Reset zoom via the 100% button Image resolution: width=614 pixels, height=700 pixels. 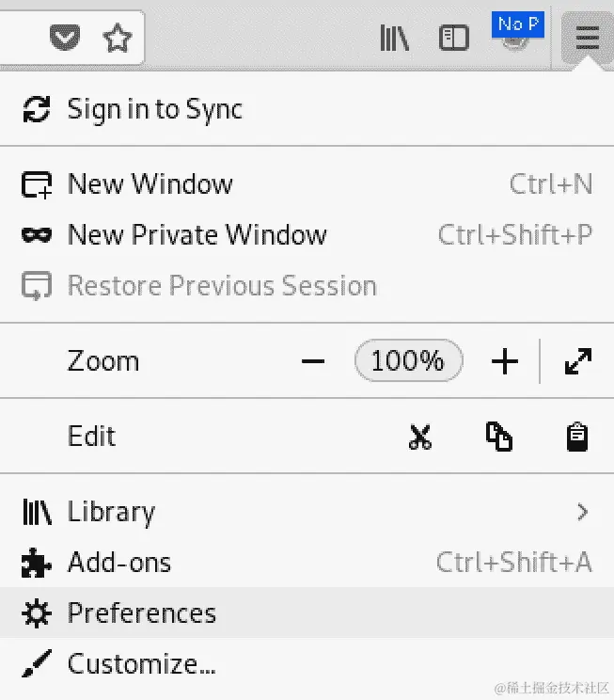pos(408,360)
